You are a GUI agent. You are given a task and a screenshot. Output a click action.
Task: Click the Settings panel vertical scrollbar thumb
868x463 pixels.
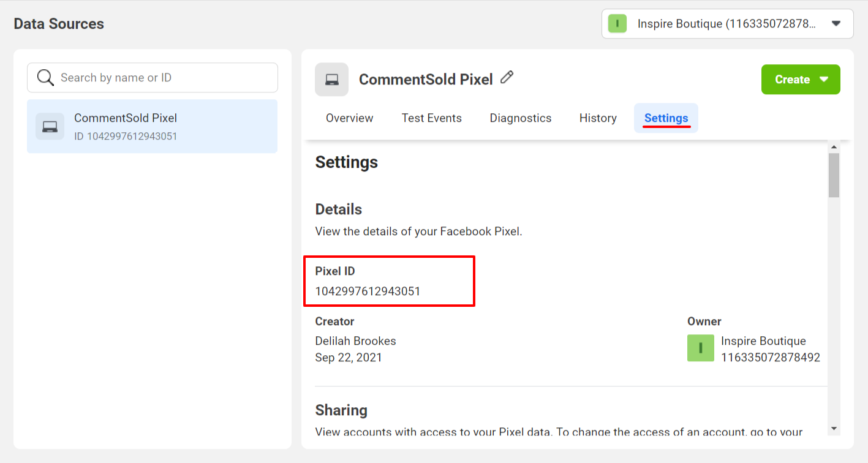834,175
